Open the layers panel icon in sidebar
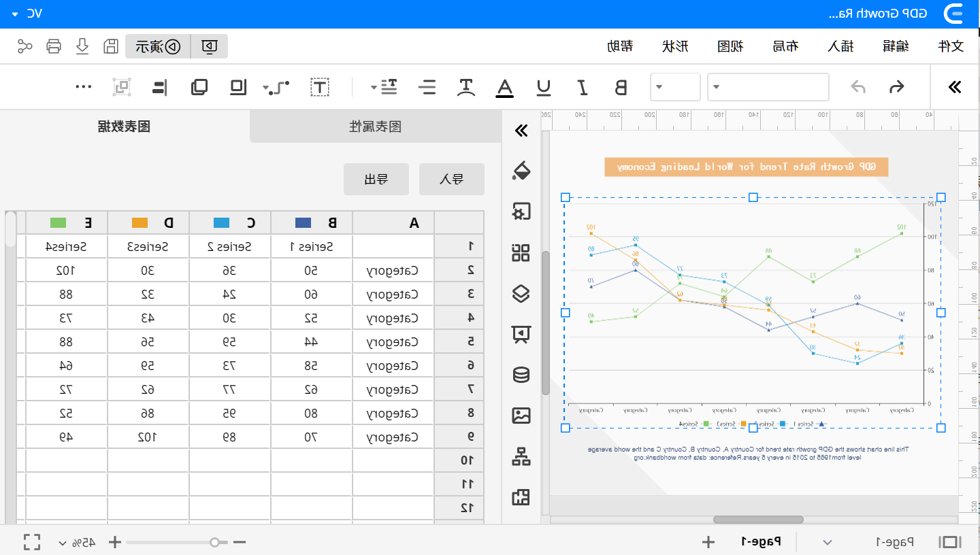Viewport: 980px width, 555px height. point(521,294)
